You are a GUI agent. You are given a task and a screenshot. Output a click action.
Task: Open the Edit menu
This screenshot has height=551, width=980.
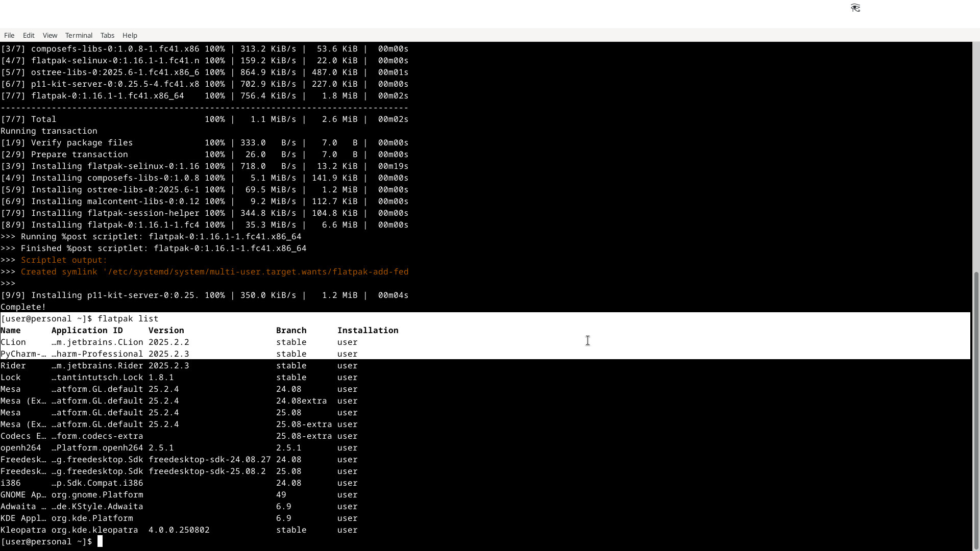point(29,35)
